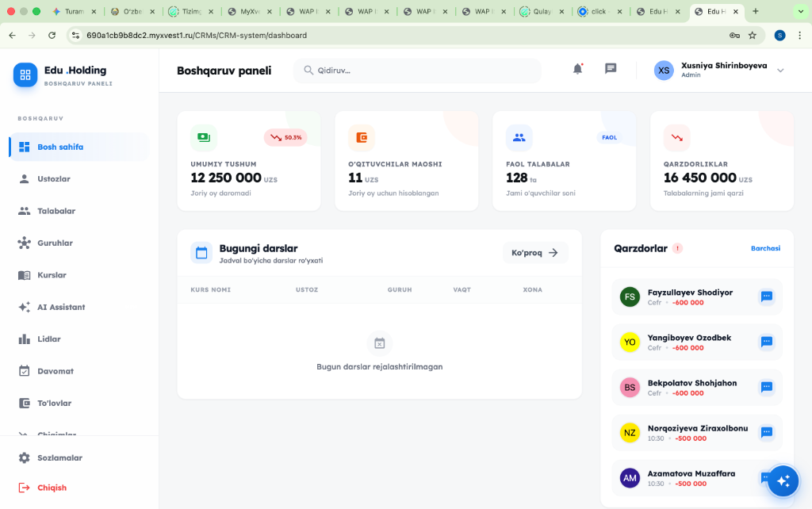812x509 pixels.
Task: Open the notifications bell
Action: tap(577, 69)
